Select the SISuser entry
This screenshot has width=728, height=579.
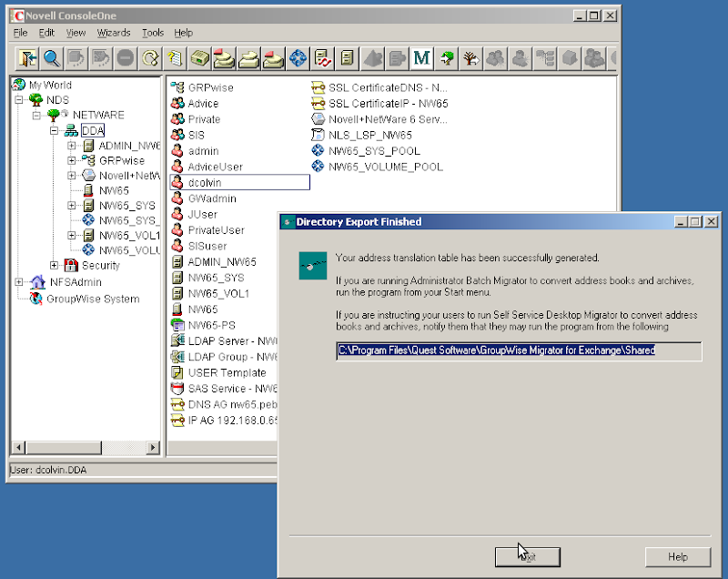pyautogui.click(x=207, y=246)
